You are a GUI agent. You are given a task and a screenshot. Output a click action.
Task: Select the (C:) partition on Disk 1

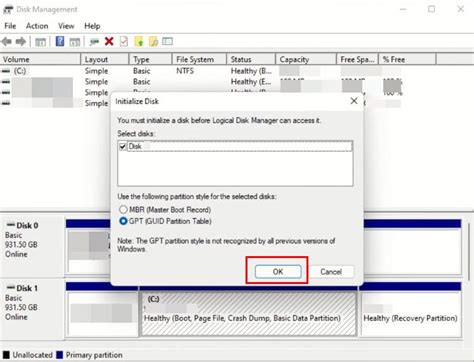click(249, 314)
